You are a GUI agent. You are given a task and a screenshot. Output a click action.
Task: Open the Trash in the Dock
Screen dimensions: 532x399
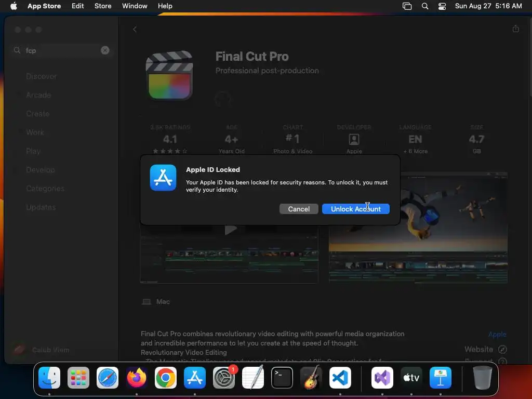483,378
